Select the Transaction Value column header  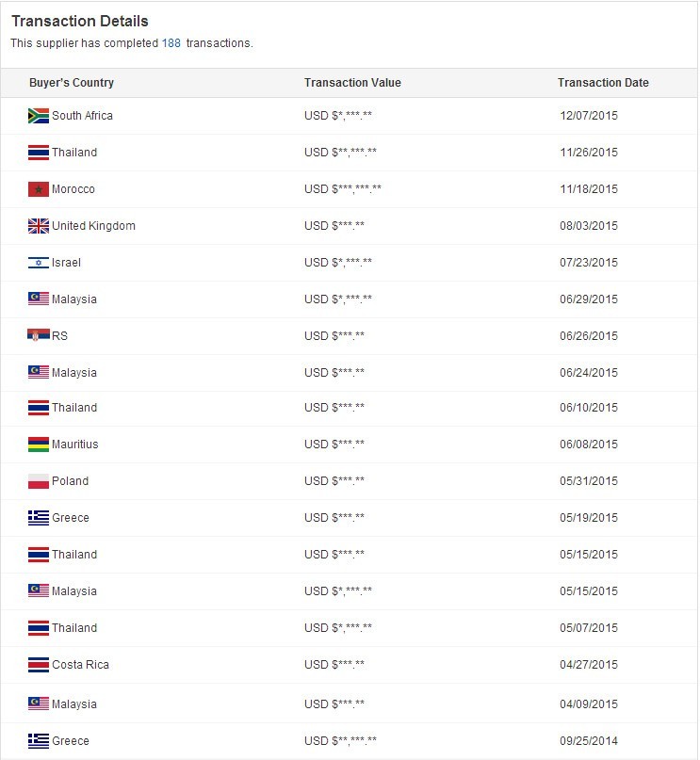pos(352,82)
